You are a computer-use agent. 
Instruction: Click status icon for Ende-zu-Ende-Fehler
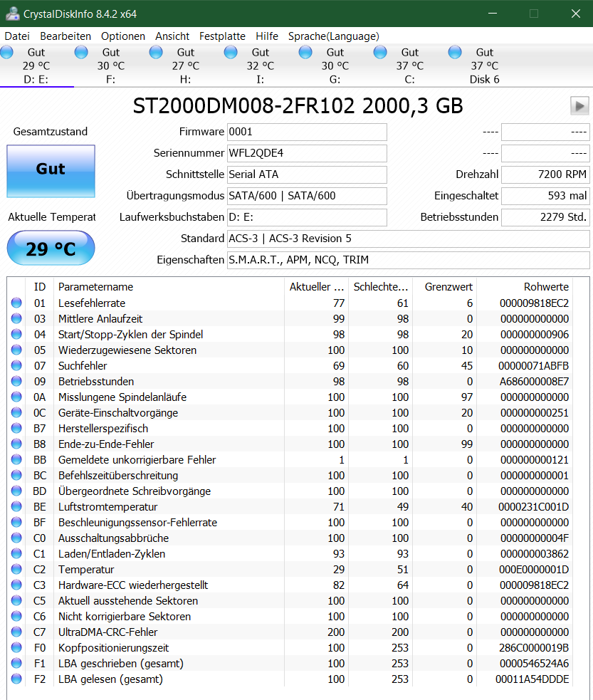pyautogui.click(x=16, y=444)
